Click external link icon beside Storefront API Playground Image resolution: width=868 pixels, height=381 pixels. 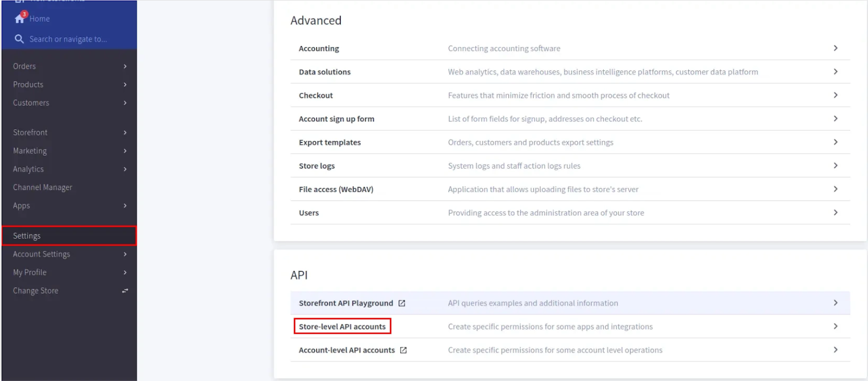(x=402, y=303)
